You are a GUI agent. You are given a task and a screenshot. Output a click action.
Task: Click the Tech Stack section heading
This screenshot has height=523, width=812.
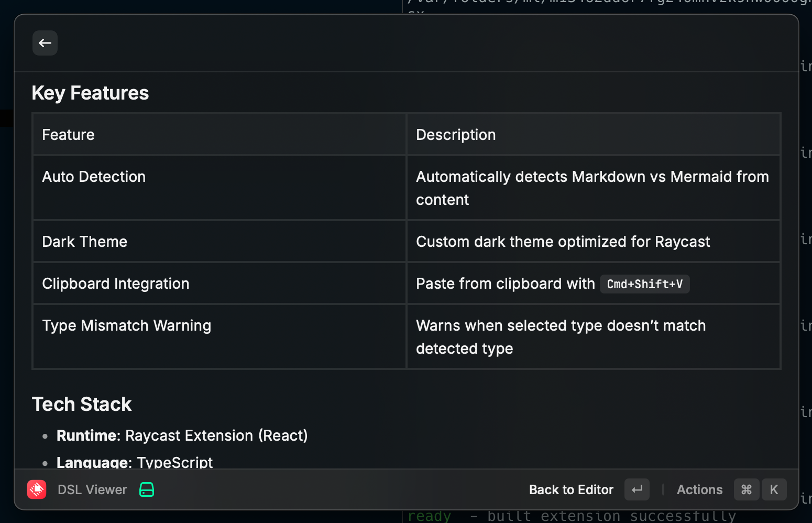82,404
